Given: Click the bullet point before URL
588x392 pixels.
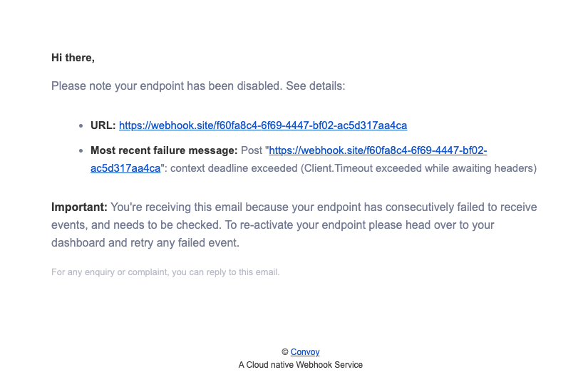Looking at the screenshot, I should pos(81,126).
